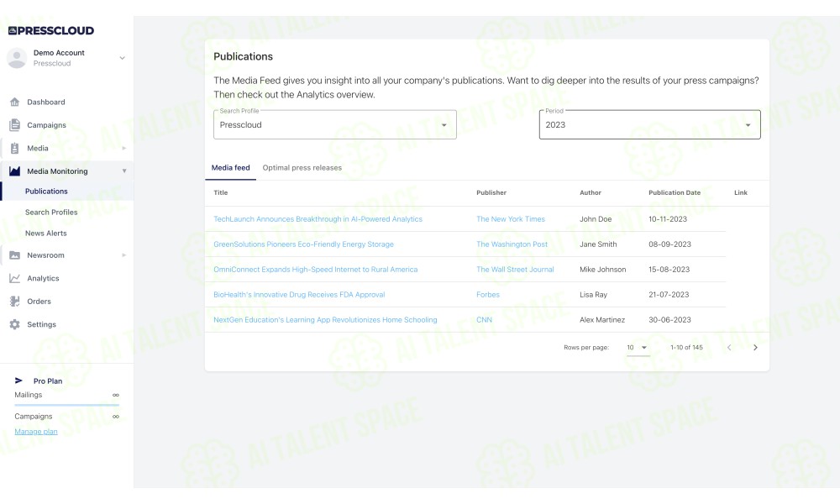Open News Alerts in sidebar
Image resolution: width=840 pixels, height=504 pixels.
(46, 233)
